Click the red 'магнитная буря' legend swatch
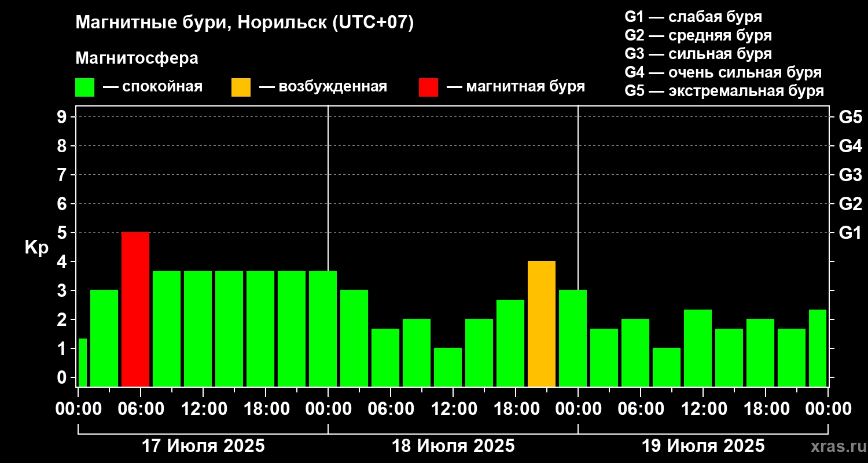This screenshot has height=463, width=868. 428,87
